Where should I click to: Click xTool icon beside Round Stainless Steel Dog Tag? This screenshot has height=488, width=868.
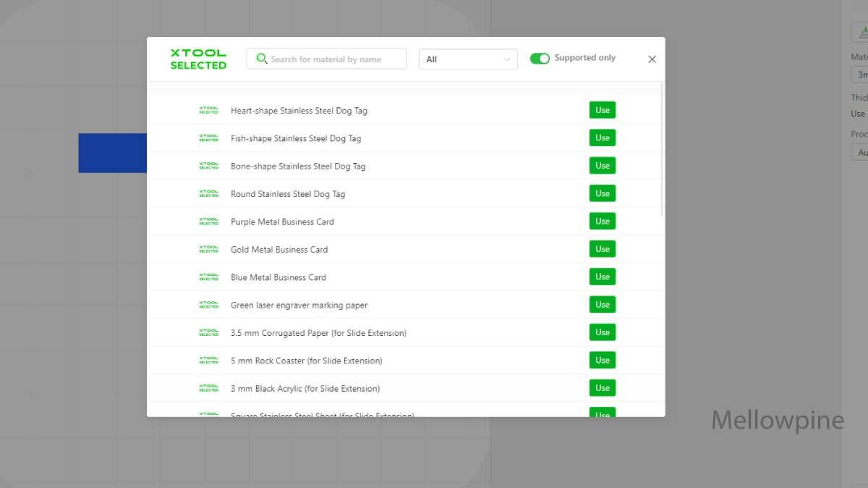208,194
